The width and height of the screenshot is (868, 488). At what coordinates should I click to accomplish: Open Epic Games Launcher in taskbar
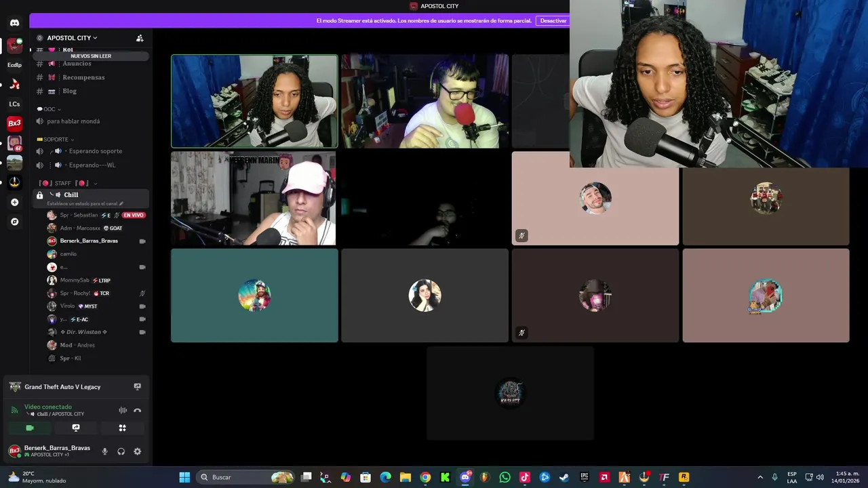[x=585, y=477]
